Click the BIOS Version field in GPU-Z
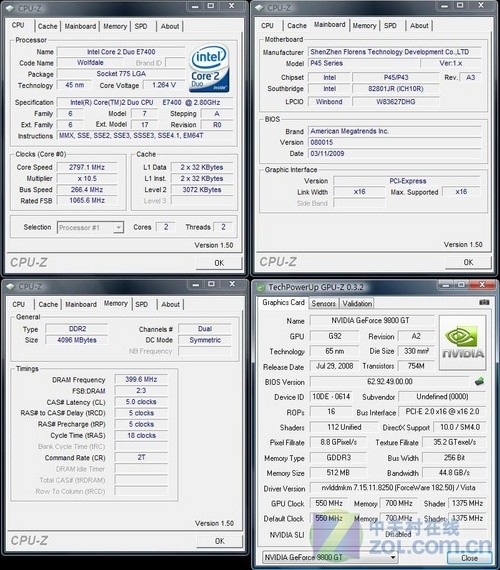500x570 pixels. [389, 382]
